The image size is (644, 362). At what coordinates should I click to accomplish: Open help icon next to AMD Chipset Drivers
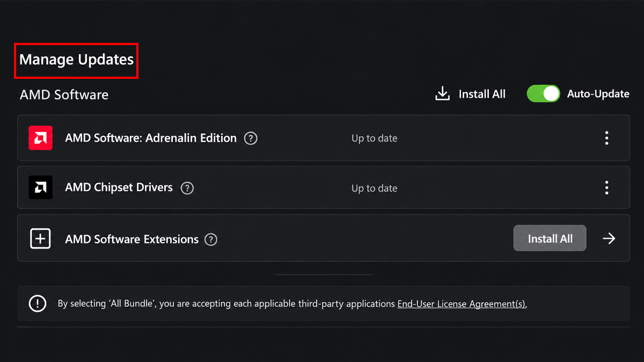pos(187,188)
